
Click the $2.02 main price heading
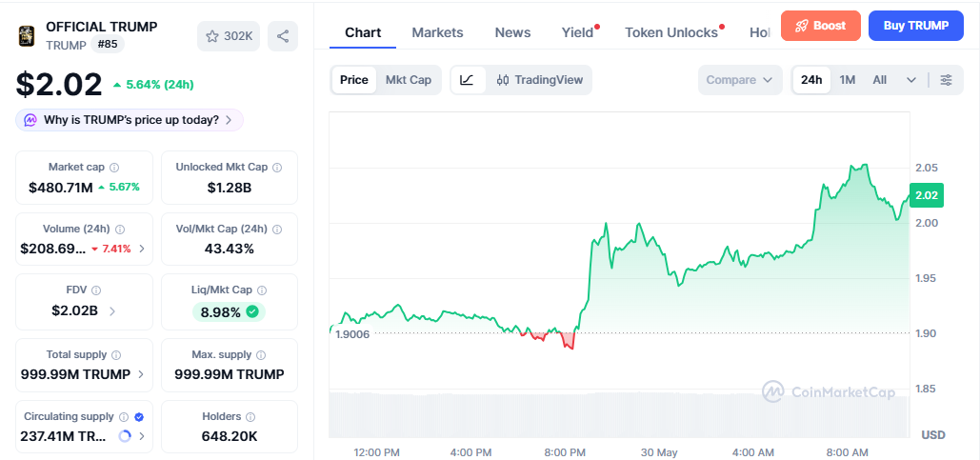click(59, 85)
